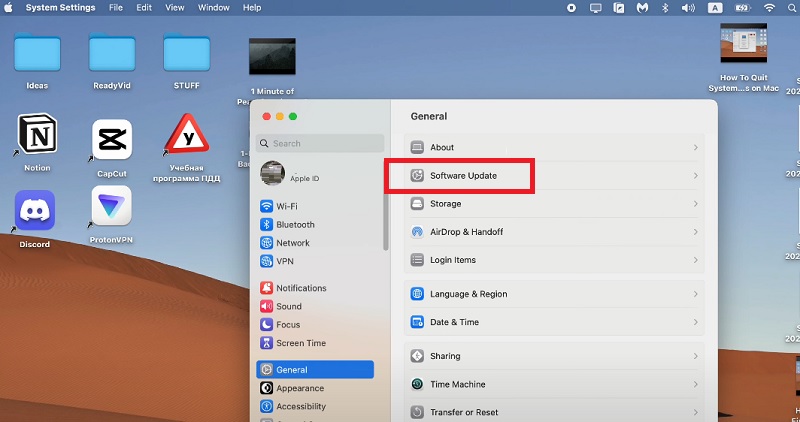
Task: Click the Wi-Fi sidebar icon
Action: coord(266,206)
